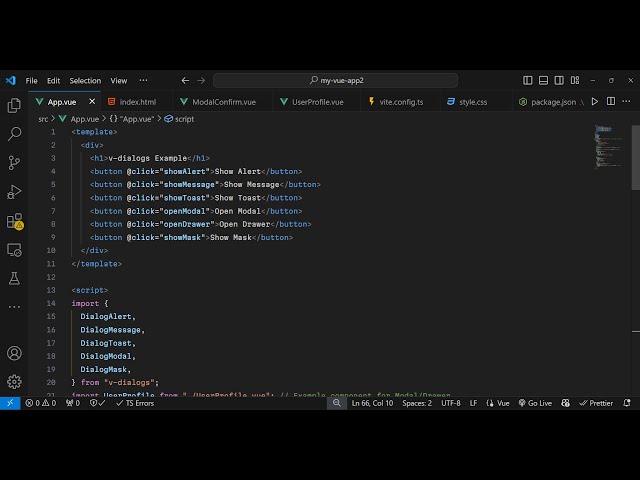Open more editor actions ellipsis at right
The width and height of the screenshot is (640, 480).
click(625, 101)
